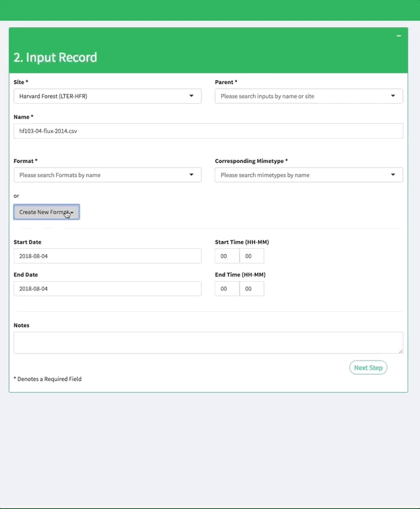
Task: Select the End Date field
Action: [107, 289]
